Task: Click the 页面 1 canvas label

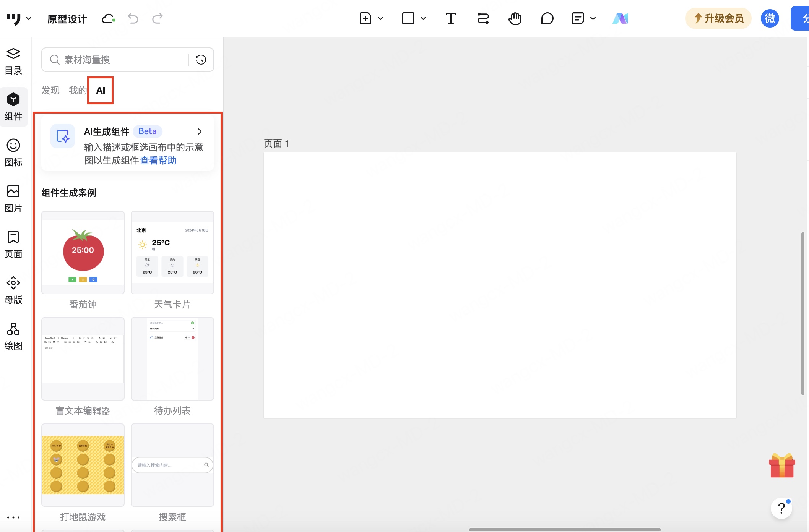Action: click(x=276, y=144)
